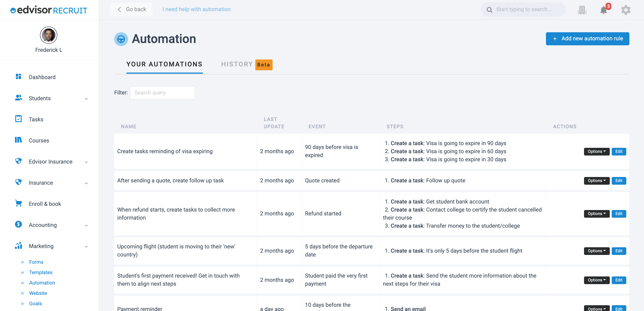Switch to Your Automations tab
Viewport: 644px width, 311px height.
click(x=165, y=64)
